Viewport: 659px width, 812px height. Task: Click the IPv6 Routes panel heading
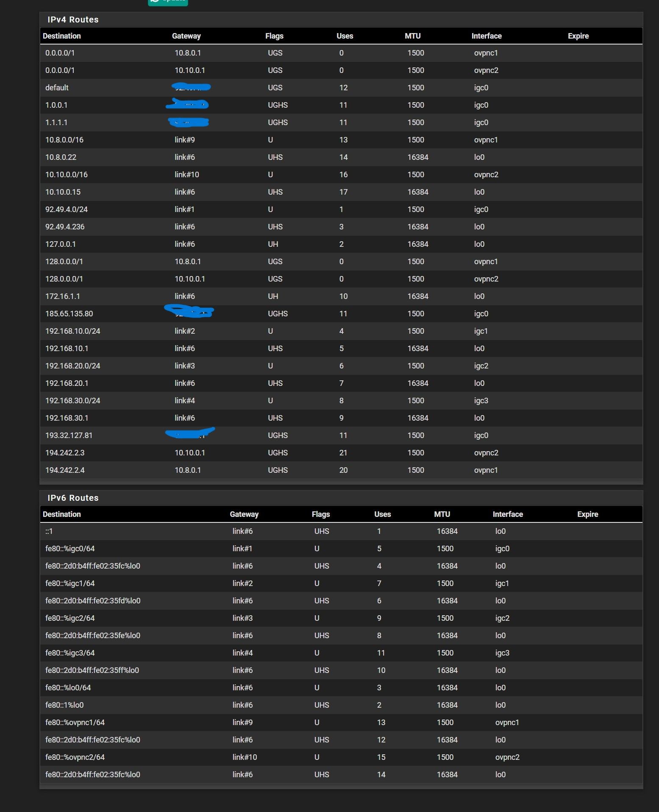[73, 498]
